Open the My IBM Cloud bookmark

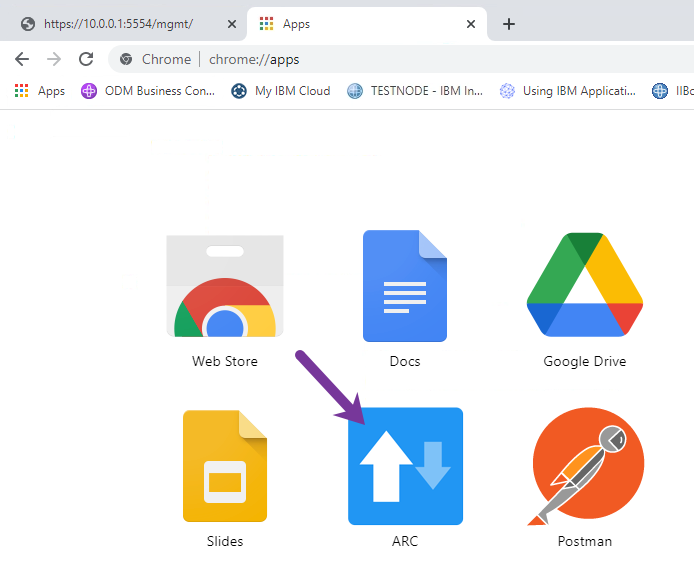[x=281, y=91]
